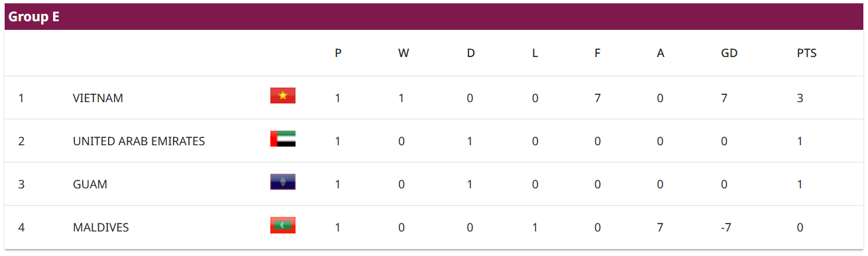Click Vietnam's points value 3
This screenshot has height=256, width=868.
tap(800, 98)
